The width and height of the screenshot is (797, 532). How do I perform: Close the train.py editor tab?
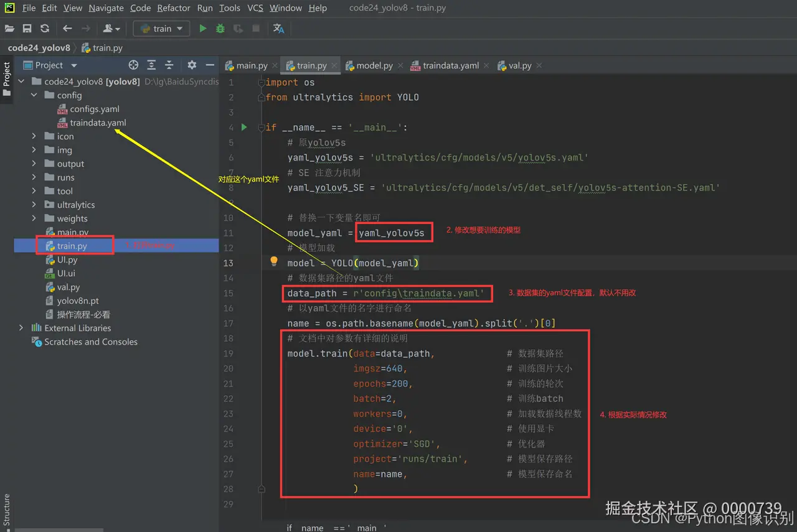334,65
